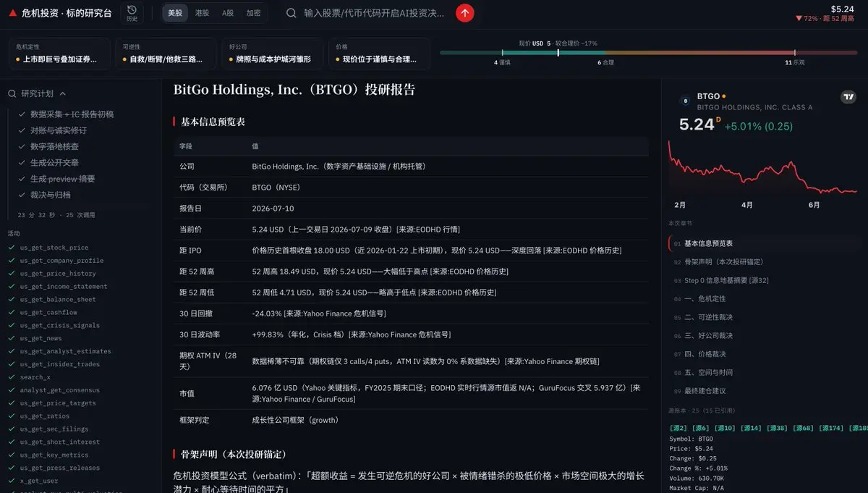The height and width of the screenshot is (493, 868).
Task: Click the red upward arrow submit button
Action: pyautogui.click(x=464, y=13)
